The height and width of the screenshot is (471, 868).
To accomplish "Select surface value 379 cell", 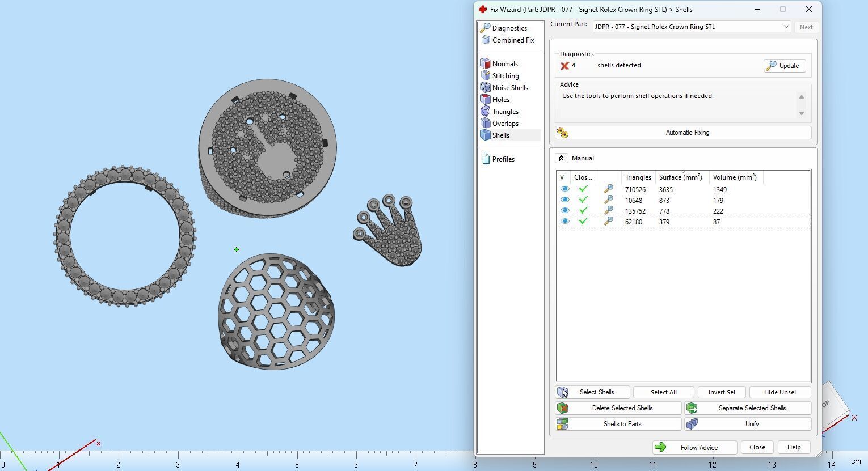I will 664,222.
